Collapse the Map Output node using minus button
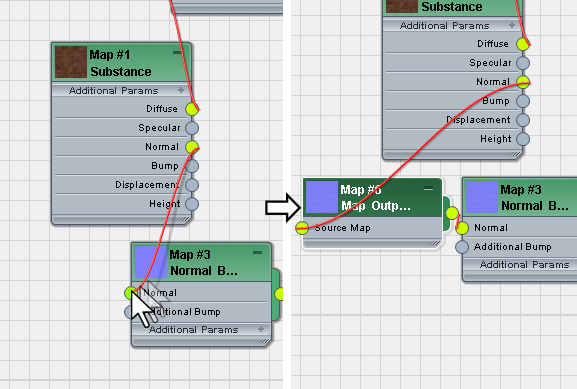577x389 pixels. click(428, 189)
